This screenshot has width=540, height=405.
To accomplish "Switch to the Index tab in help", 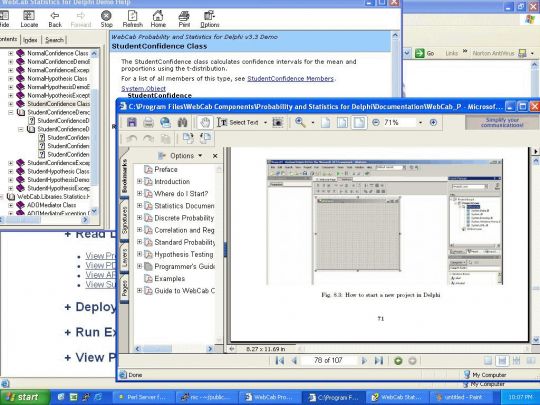I will 30,40.
